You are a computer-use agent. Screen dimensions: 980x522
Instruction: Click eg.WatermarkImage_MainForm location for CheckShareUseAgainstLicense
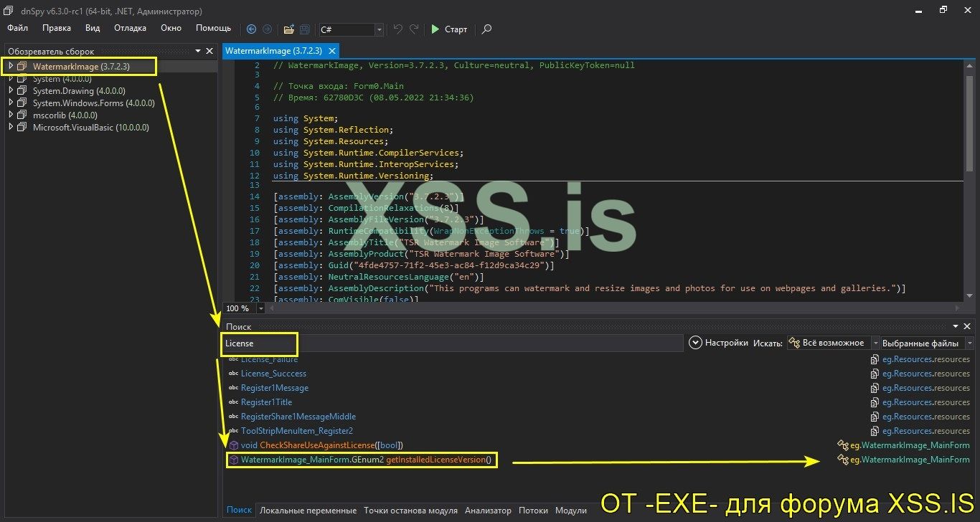tap(910, 445)
